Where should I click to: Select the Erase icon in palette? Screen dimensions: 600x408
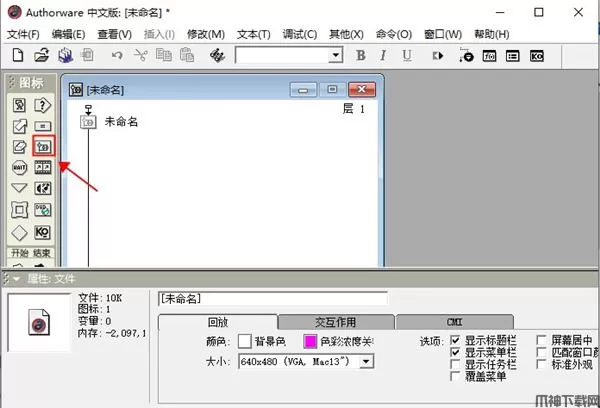pyautogui.click(x=19, y=147)
